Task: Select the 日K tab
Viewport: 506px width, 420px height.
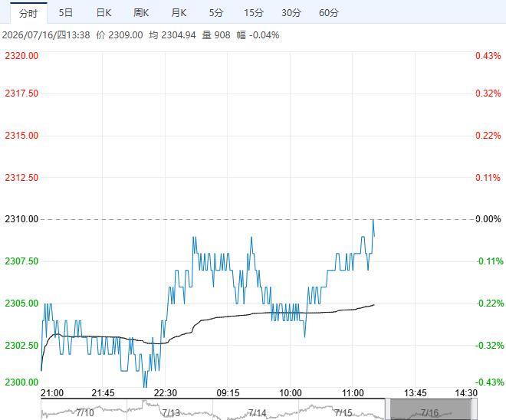Action: tap(103, 13)
